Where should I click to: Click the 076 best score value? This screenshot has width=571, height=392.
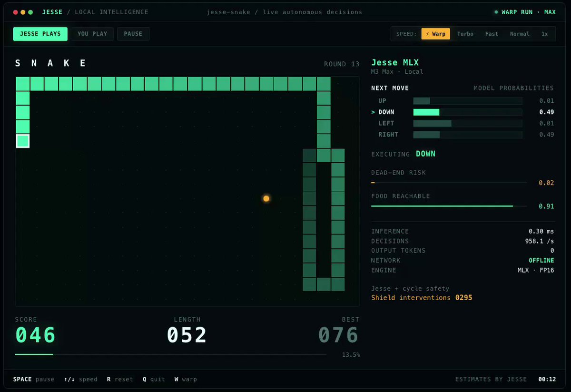click(338, 335)
